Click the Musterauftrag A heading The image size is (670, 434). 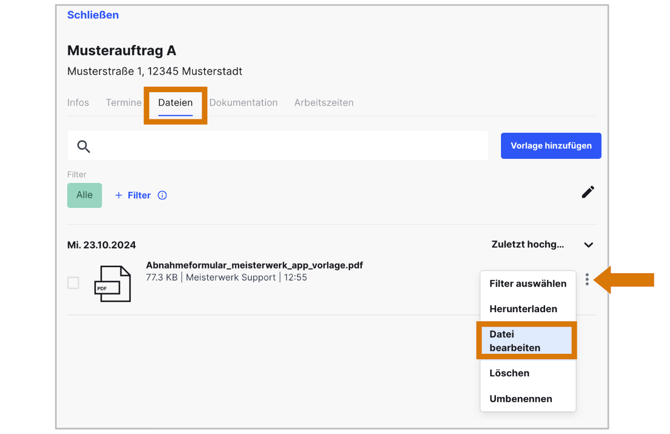coord(122,50)
